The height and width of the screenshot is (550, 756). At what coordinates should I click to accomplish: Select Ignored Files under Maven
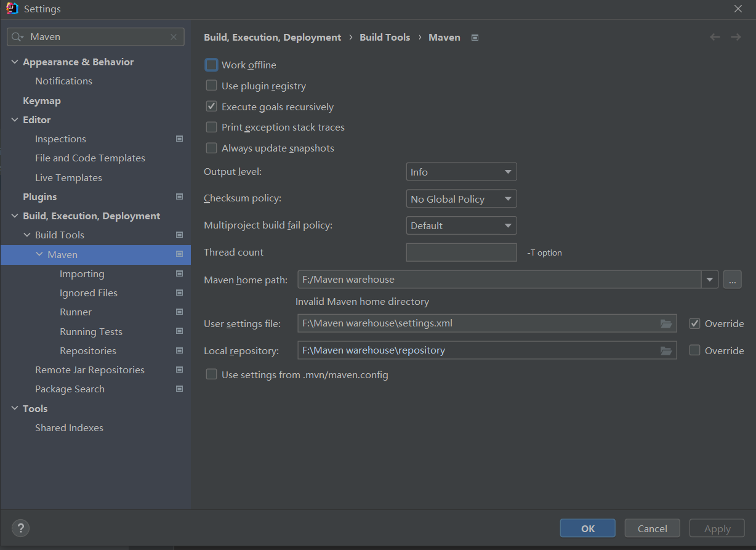coord(89,293)
